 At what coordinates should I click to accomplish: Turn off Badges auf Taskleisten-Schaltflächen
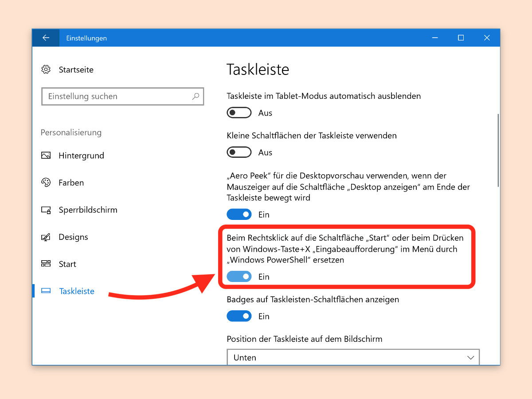(x=239, y=316)
